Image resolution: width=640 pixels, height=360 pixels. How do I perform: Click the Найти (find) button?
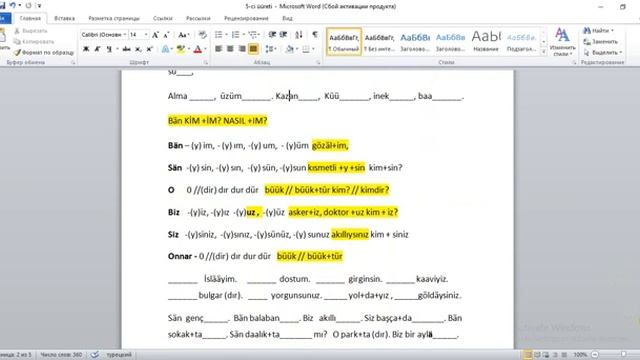click(598, 31)
